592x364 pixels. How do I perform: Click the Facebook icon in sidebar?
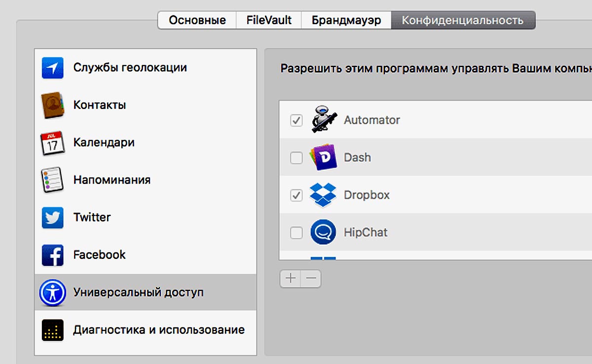[52, 255]
